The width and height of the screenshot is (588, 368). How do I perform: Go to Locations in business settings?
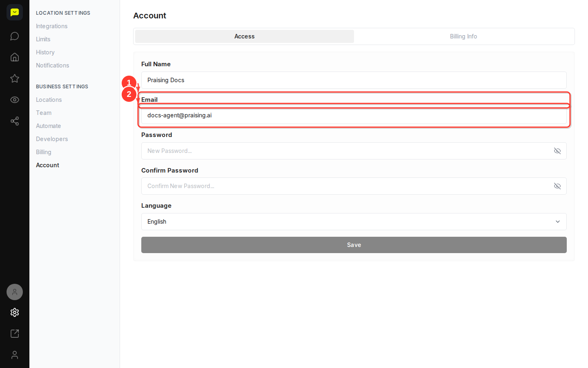49,100
